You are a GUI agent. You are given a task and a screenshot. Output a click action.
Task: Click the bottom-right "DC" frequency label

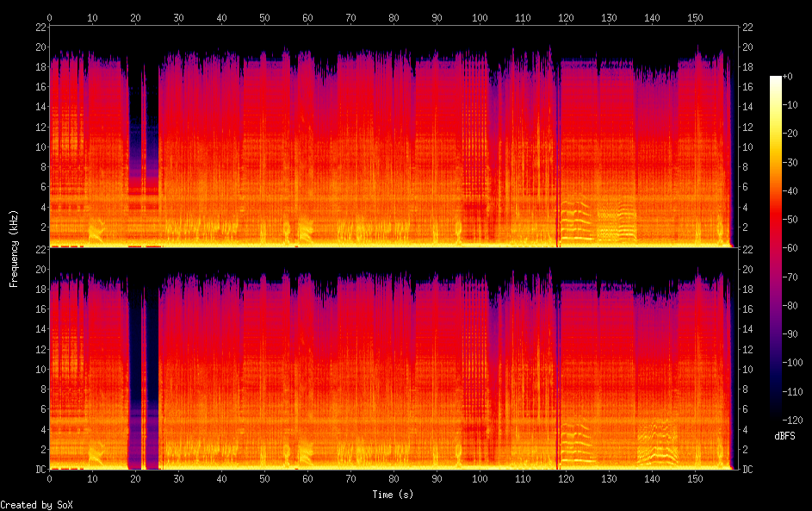point(748,470)
